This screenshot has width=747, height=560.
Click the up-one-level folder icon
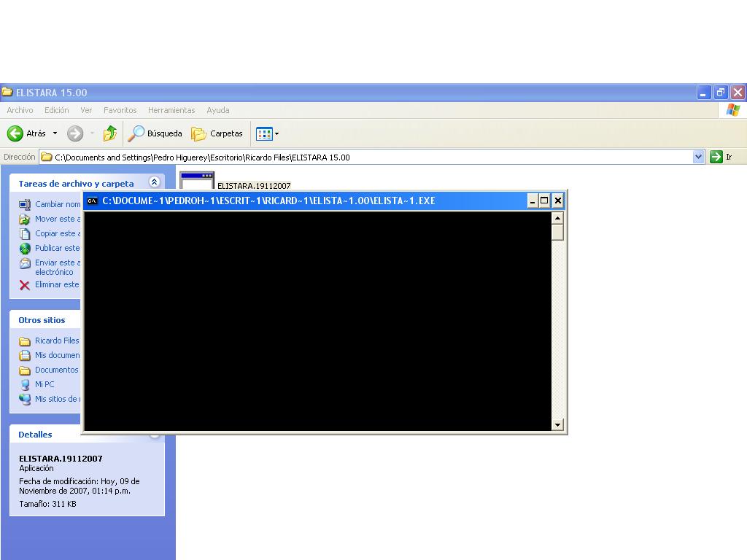(110, 133)
